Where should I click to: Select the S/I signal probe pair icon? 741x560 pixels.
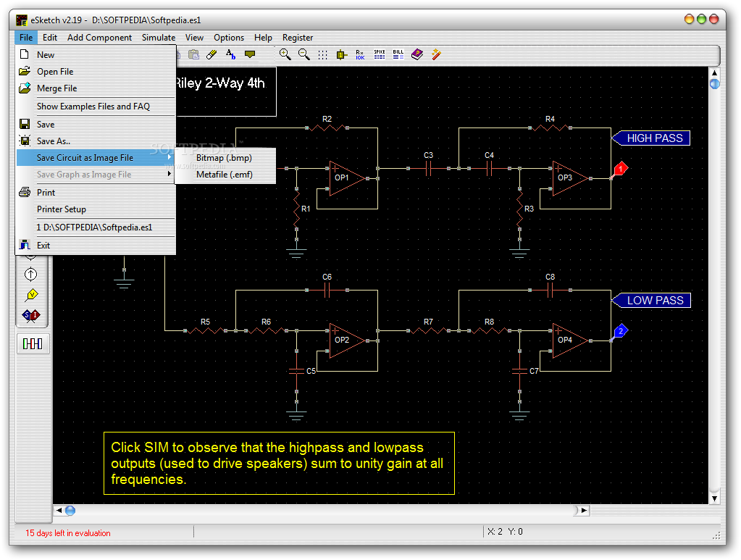pyautogui.click(x=31, y=315)
